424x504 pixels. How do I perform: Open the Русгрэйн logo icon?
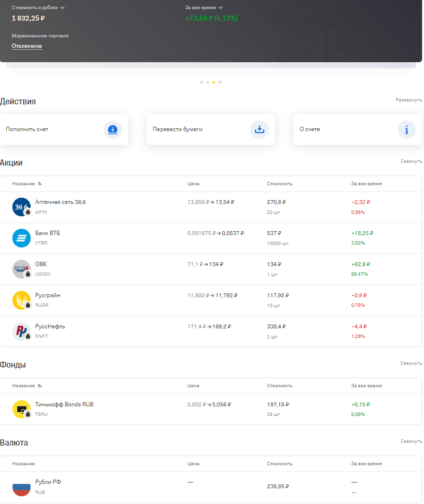22,300
